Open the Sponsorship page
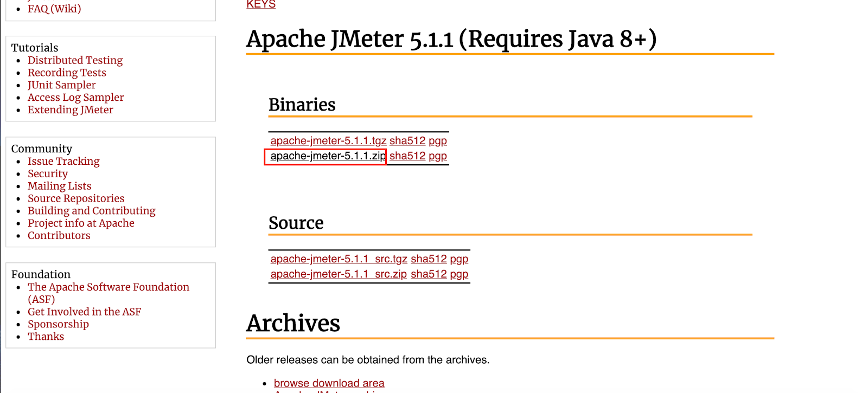Screen dimensions: 868x393 [x=58, y=324]
